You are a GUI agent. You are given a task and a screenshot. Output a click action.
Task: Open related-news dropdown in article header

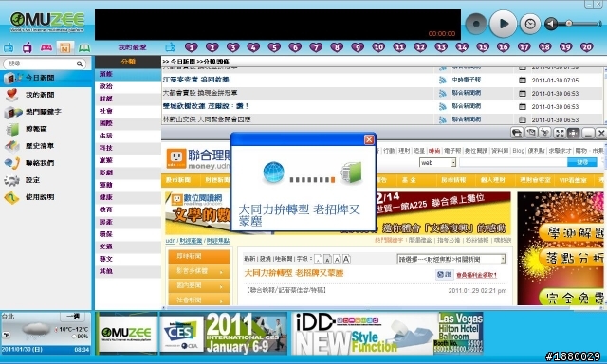pos(451,259)
